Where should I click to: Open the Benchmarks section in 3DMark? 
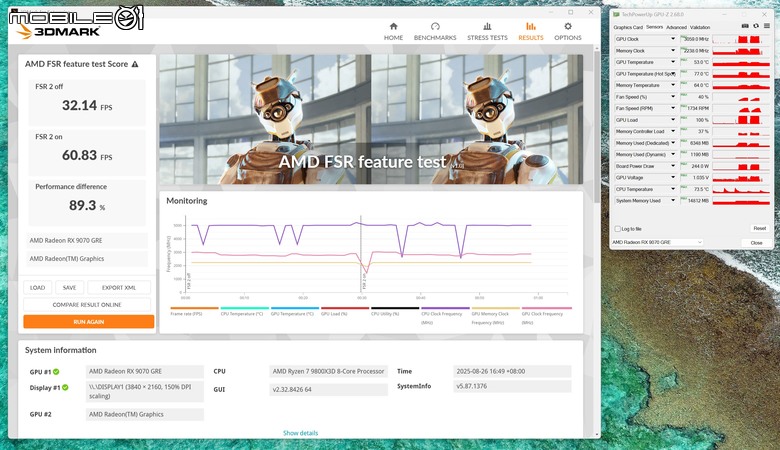tap(435, 31)
